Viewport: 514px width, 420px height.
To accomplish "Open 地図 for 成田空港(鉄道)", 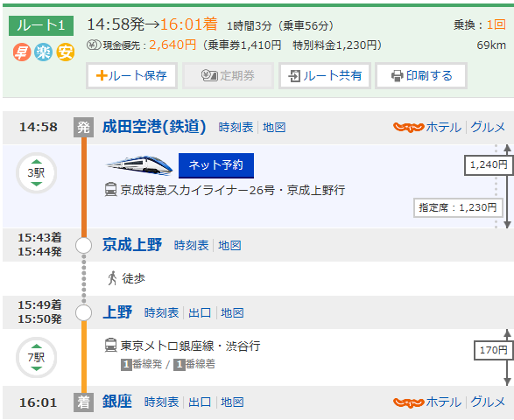I will (274, 127).
